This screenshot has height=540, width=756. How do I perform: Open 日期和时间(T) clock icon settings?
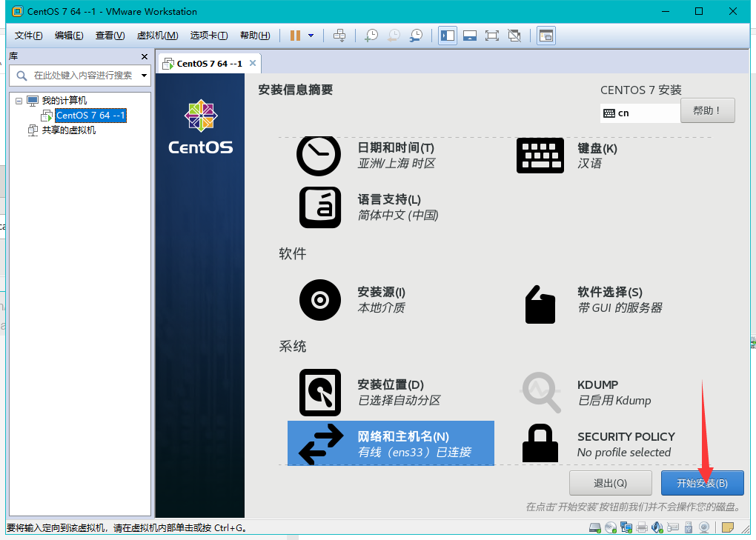tap(319, 155)
